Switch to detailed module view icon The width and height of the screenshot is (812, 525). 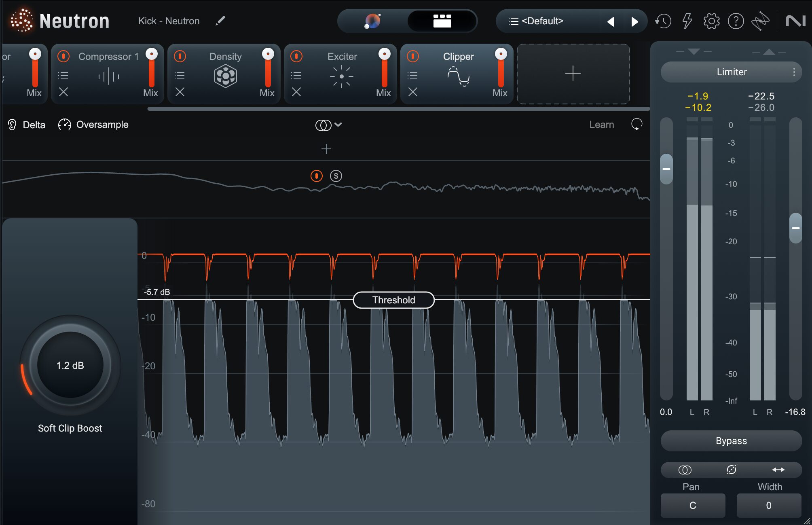click(442, 21)
